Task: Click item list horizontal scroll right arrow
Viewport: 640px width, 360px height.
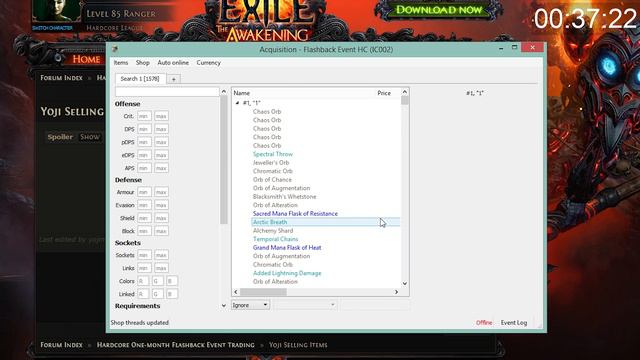Action: [396, 292]
